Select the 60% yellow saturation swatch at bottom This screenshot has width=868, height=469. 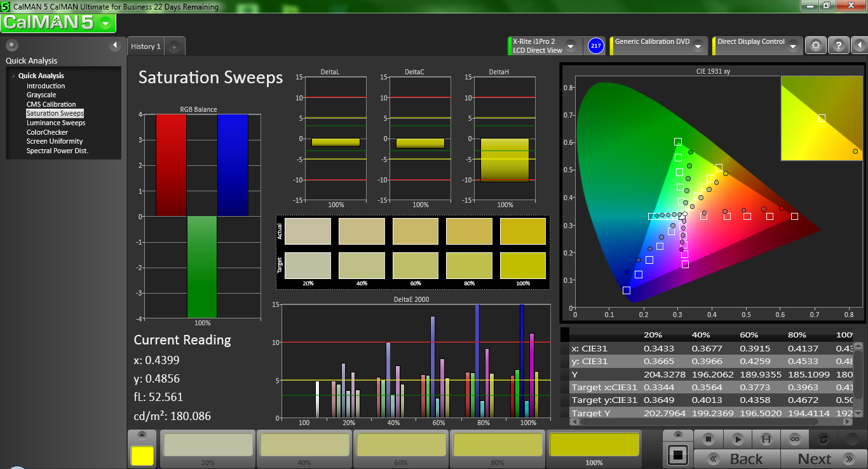(x=400, y=445)
